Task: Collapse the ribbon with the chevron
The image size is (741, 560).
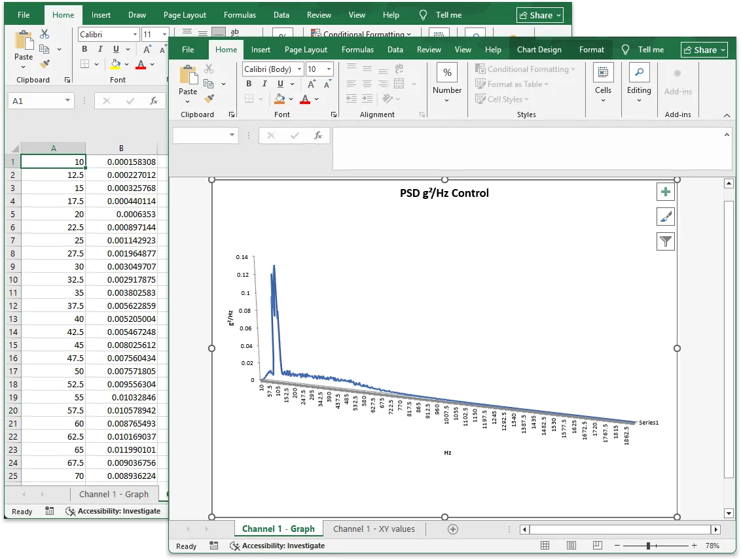Action: (x=727, y=114)
